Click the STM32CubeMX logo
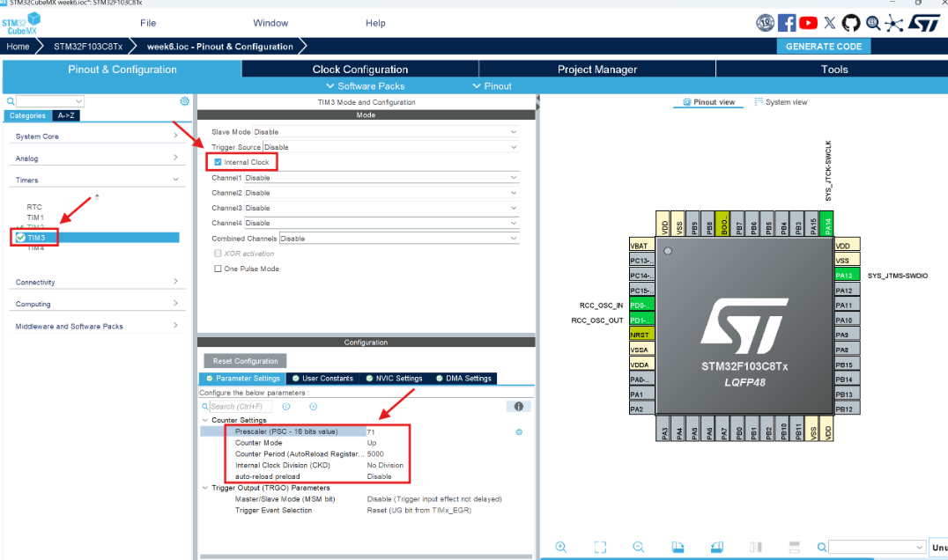This screenshot has height=560, width=948. click(x=21, y=24)
